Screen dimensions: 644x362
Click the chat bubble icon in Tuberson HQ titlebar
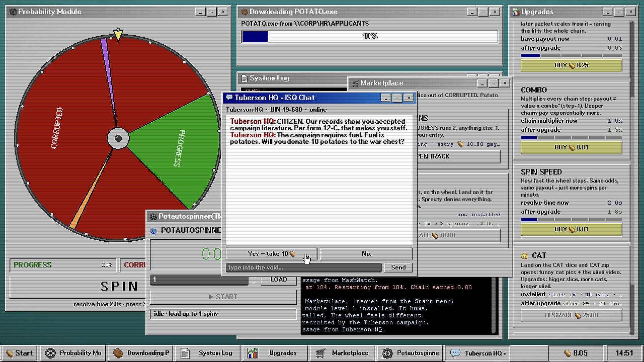point(229,98)
